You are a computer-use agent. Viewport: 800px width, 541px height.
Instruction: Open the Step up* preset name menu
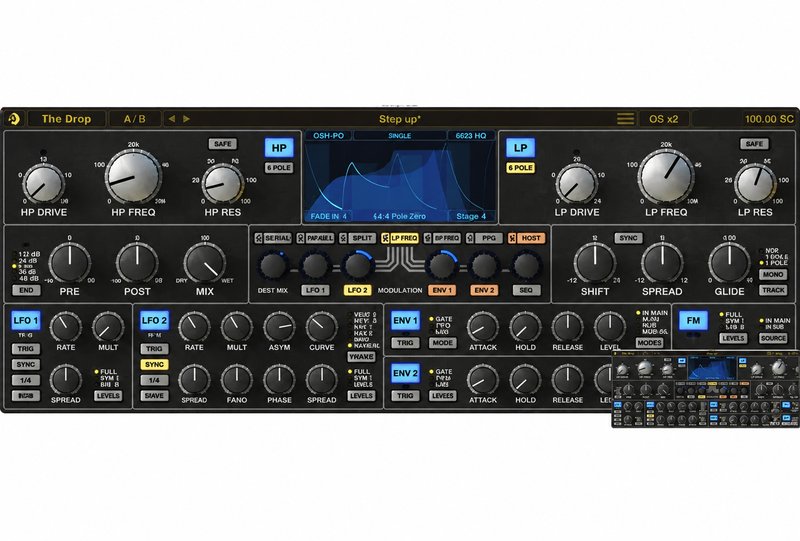coord(399,119)
